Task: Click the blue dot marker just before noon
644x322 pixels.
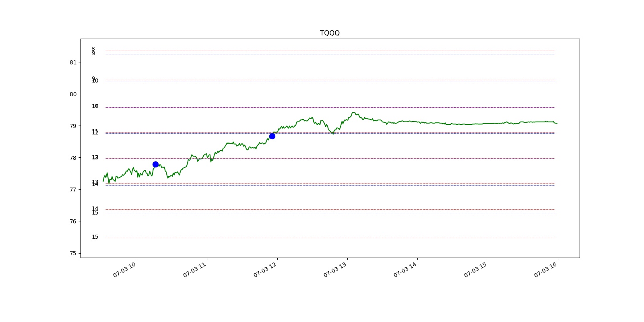Action: pyautogui.click(x=272, y=136)
